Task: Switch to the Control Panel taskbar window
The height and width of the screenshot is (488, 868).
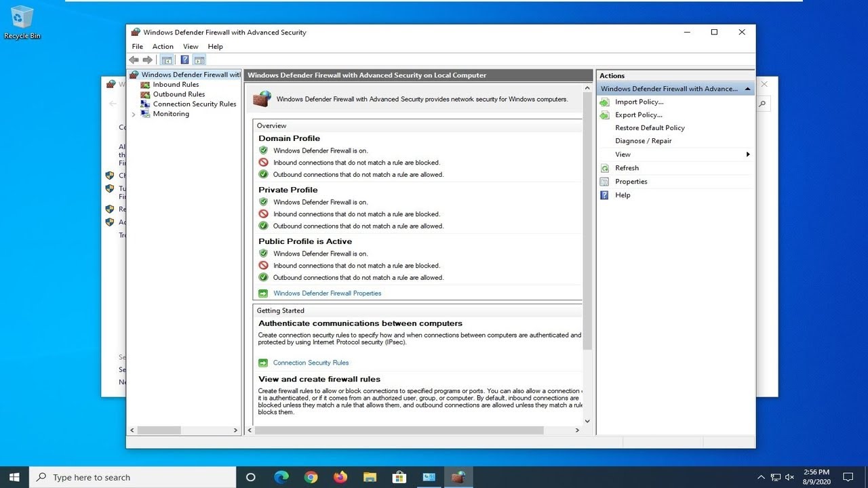Action: coord(429,477)
